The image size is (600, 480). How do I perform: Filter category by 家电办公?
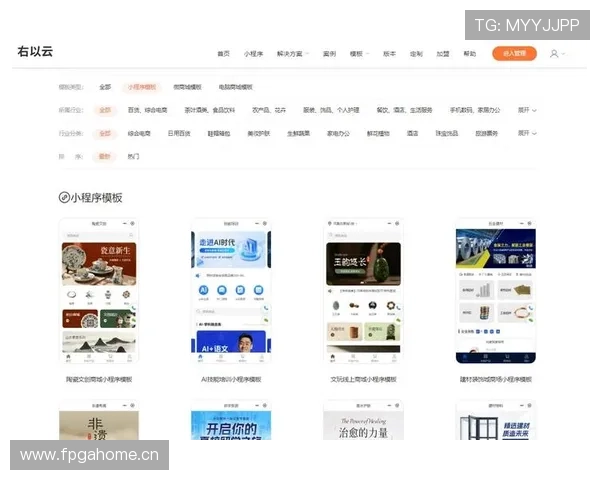[338, 133]
